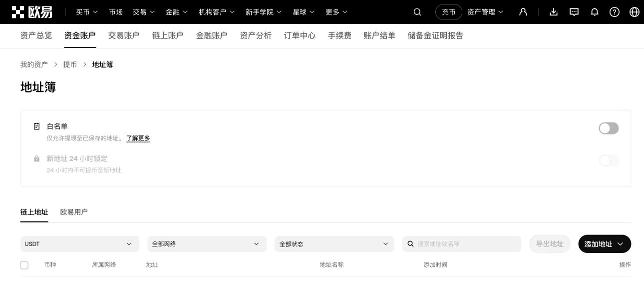This screenshot has width=644, height=285.
Task: Click the OKX 欧易 logo
Action: click(x=32, y=12)
